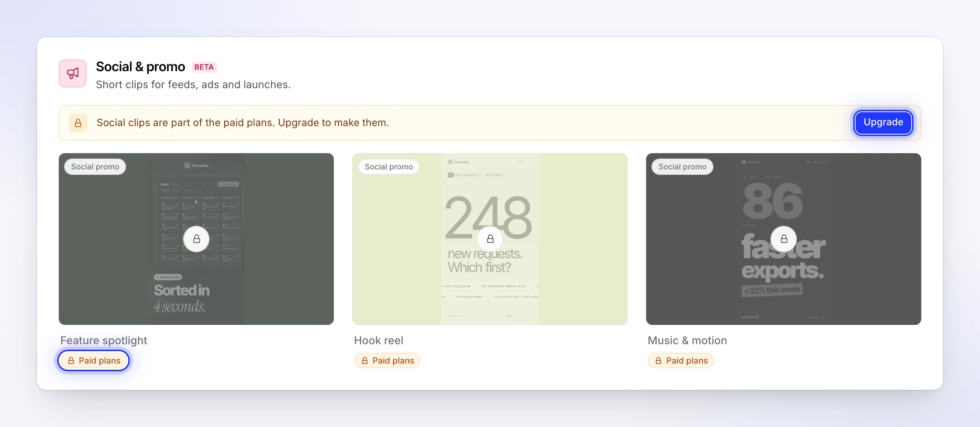
Task: Click 'Short clips for feeds, ads and launches.'
Action: (x=193, y=85)
